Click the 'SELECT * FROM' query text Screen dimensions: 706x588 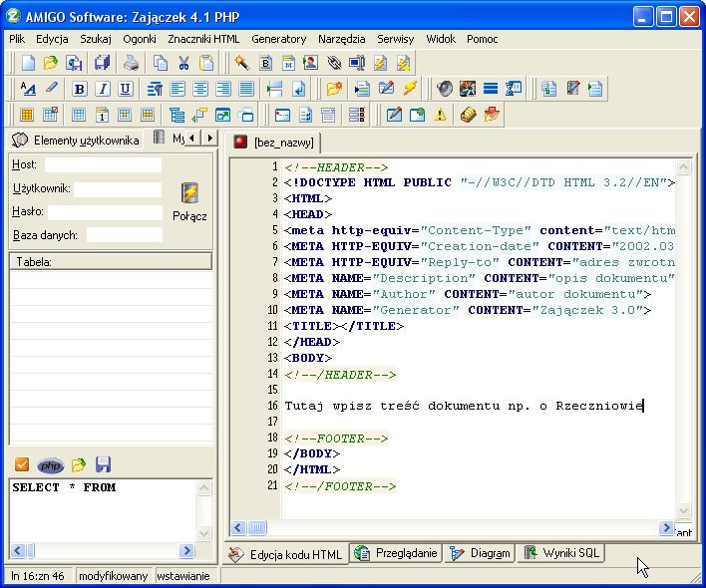pos(64,487)
